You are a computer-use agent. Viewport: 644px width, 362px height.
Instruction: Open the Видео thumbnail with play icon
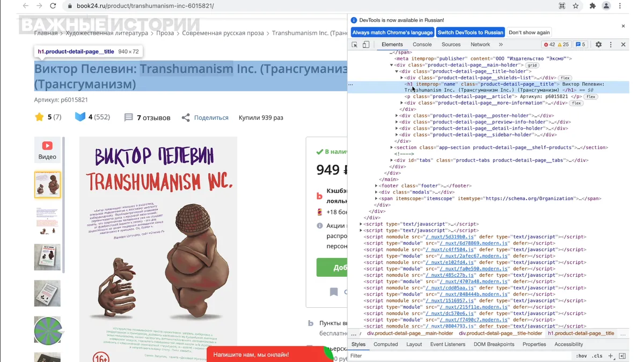pos(47,151)
